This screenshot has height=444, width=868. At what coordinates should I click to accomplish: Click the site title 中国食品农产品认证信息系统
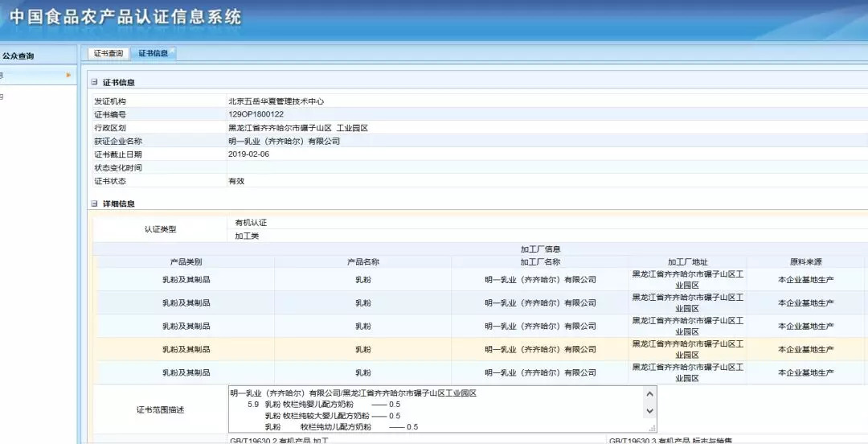(x=125, y=17)
